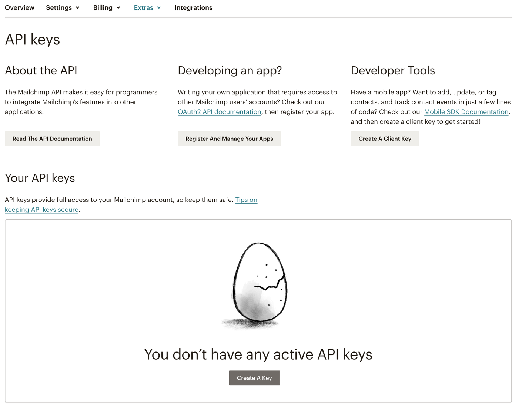Click Create A Client Key button
522x420 pixels.
pyautogui.click(x=385, y=139)
